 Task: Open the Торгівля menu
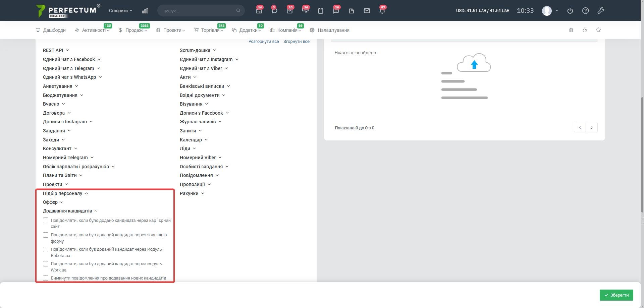coord(208,30)
